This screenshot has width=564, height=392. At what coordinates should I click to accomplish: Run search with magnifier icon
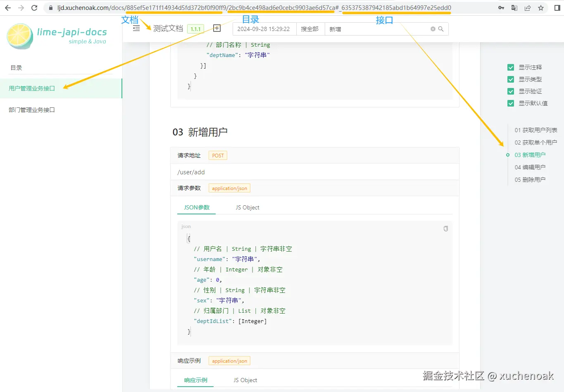441,29
